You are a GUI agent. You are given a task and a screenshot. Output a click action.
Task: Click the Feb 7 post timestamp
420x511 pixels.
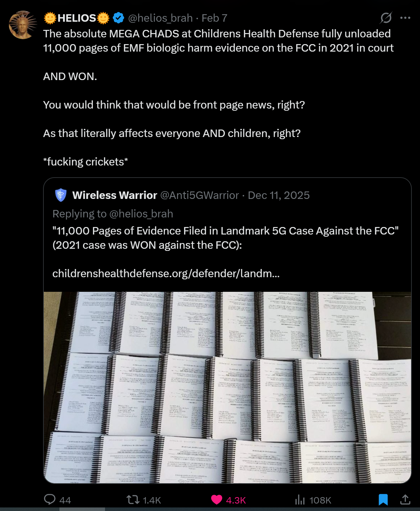pyautogui.click(x=214, y=18)
